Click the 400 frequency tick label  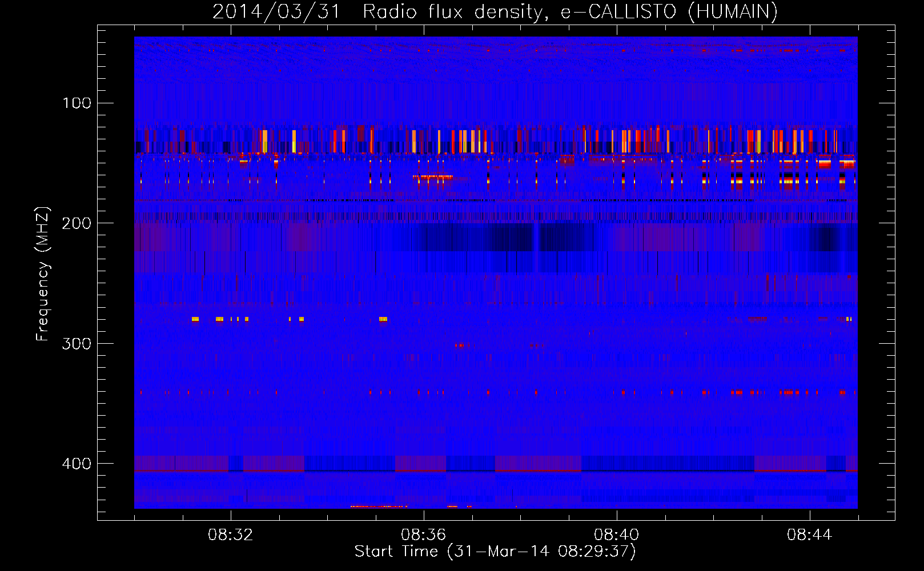[x=77, y=464]
